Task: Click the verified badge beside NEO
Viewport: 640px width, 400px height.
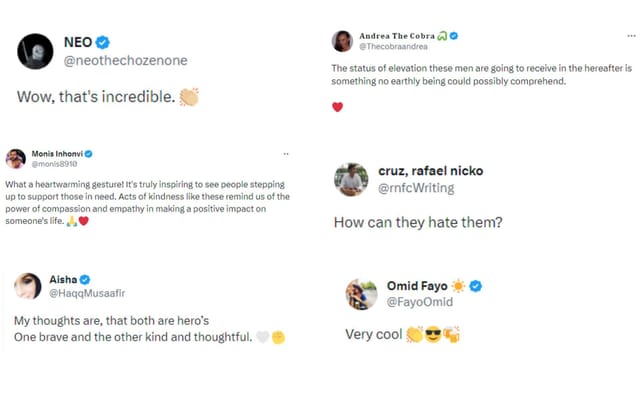Action: click(x=103, y=42)
